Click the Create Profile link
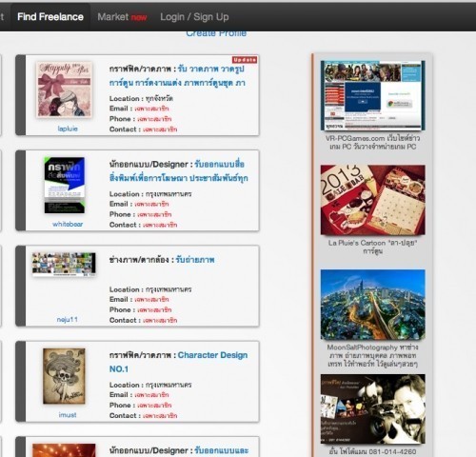Viewport: 476px width, 457px height. pos(216,33)
